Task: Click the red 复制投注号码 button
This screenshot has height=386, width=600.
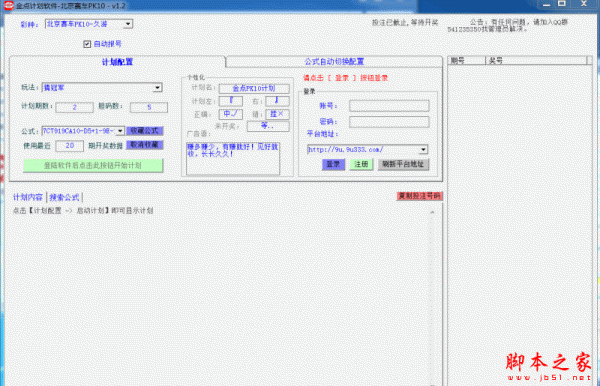Action: pos(419,196)
